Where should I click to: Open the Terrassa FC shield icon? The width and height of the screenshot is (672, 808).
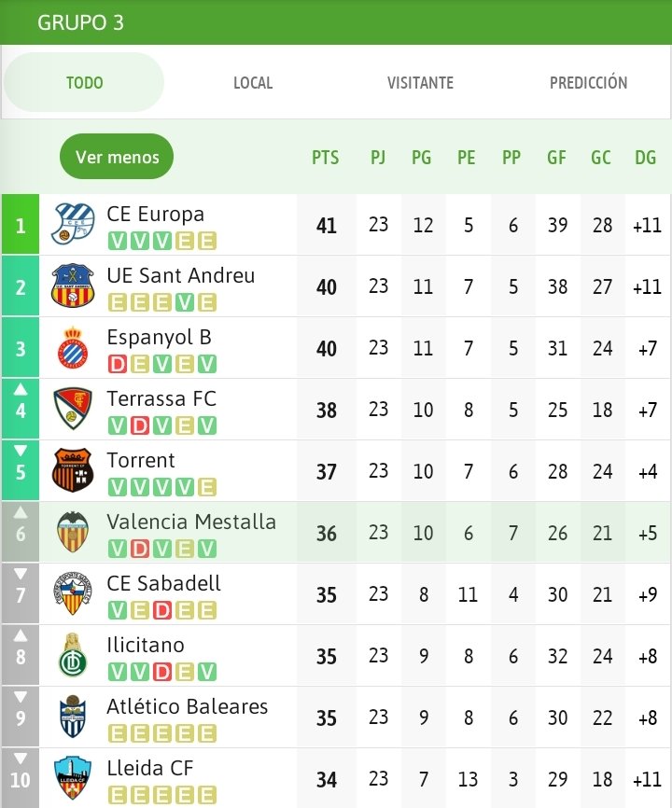coord(73,409)
